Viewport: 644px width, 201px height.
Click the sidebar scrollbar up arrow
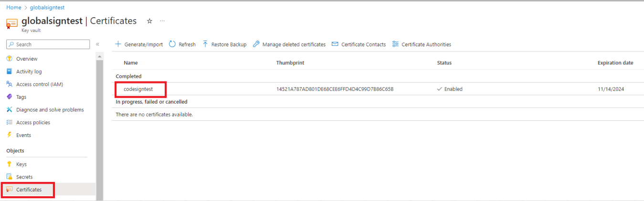coord(100,57)
